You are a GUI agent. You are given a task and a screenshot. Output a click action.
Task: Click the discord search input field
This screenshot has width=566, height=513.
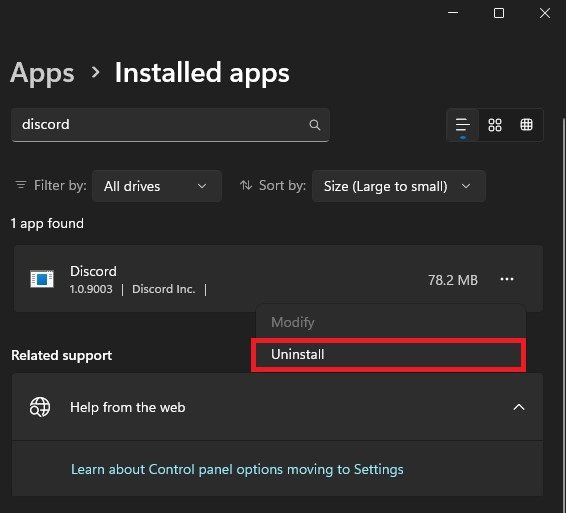(170, 125)
